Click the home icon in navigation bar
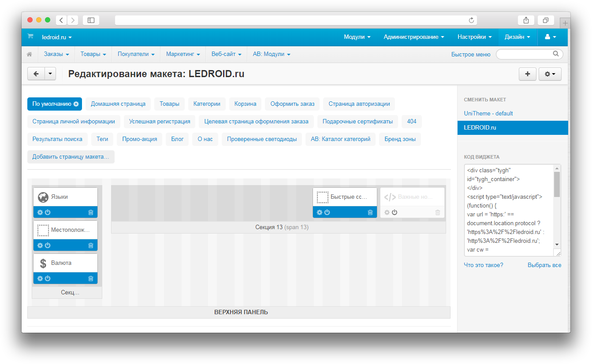This screenshot has height=364, width=592. tap(30, 54)
